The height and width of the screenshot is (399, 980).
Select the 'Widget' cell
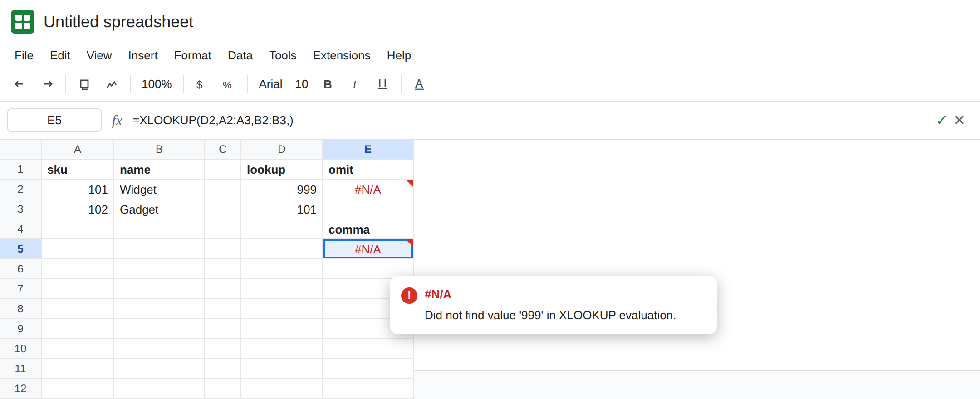tap(159, 189)
